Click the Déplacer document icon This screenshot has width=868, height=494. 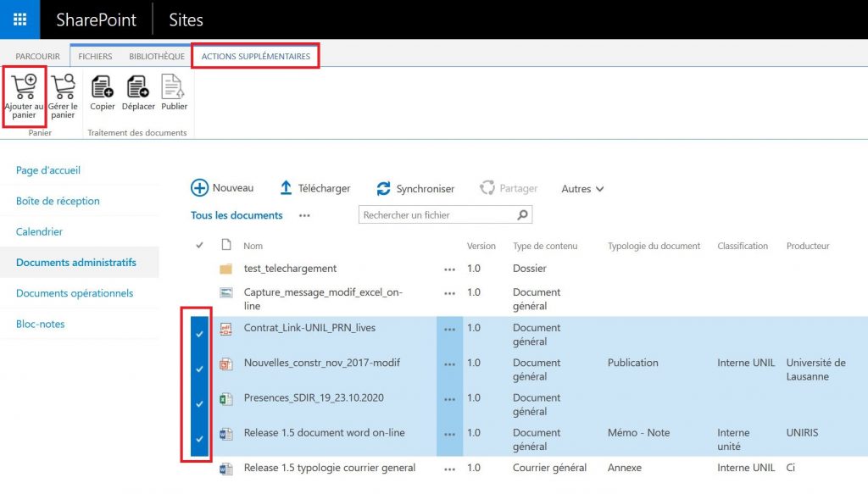click(138, 87)
